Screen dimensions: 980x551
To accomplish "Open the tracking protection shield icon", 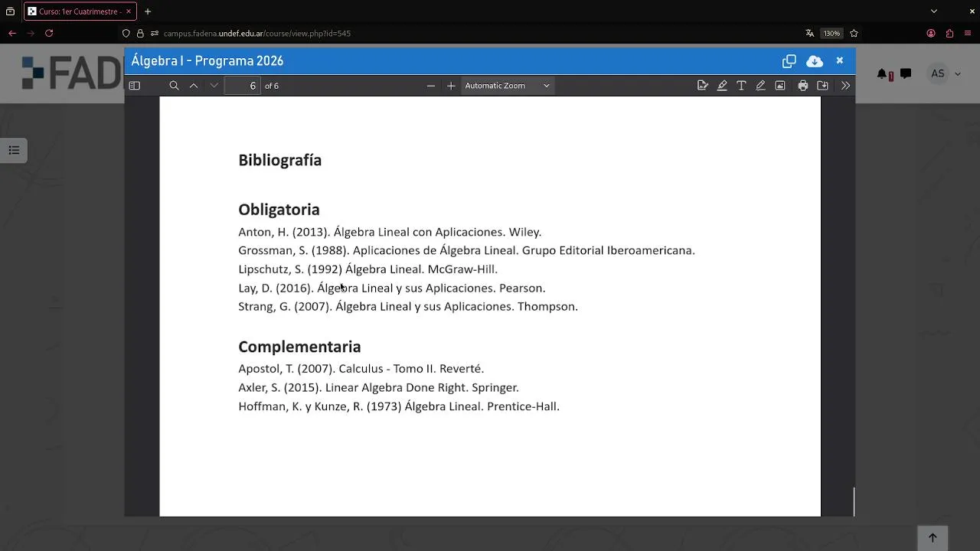I will [126, 34].
